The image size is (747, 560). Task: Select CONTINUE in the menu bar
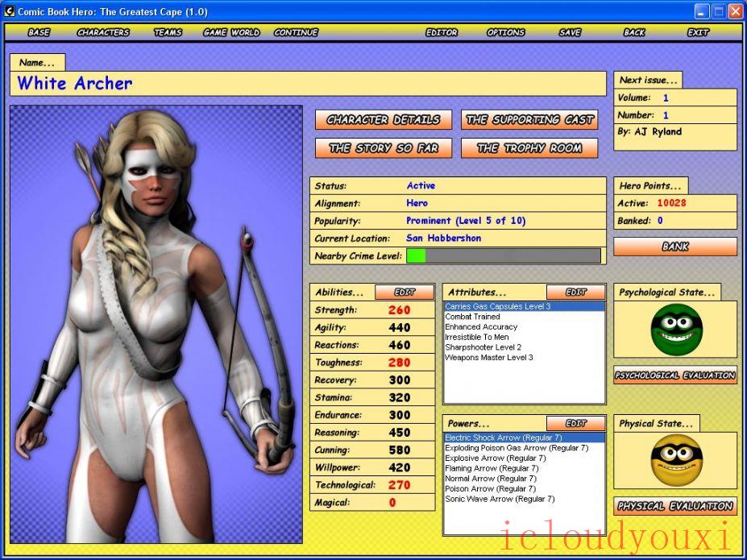pyautogui.click(x=296, y=32)
